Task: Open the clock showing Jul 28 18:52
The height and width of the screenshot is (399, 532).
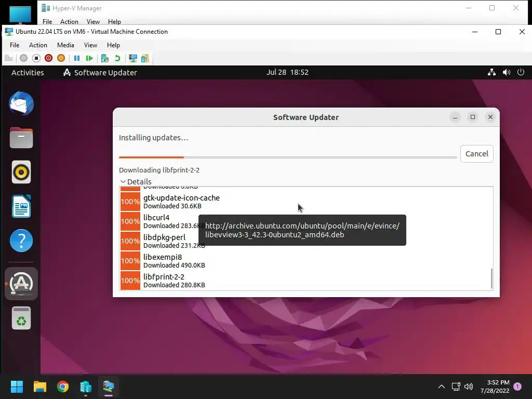Action: [x=287, y=72]
